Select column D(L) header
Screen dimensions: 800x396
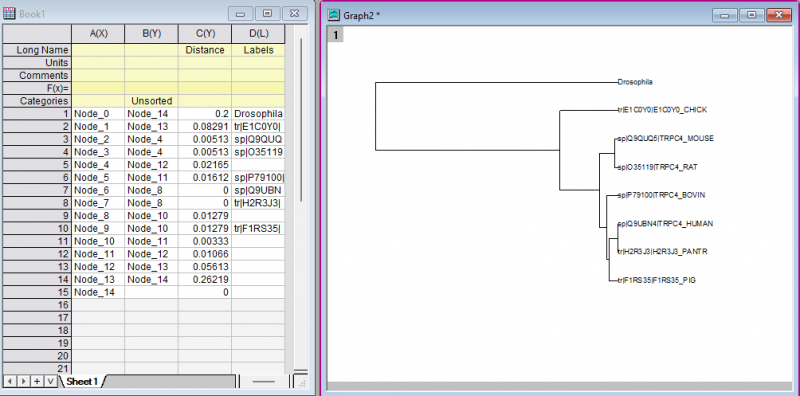pyautogui.click(x=258, y=34)
